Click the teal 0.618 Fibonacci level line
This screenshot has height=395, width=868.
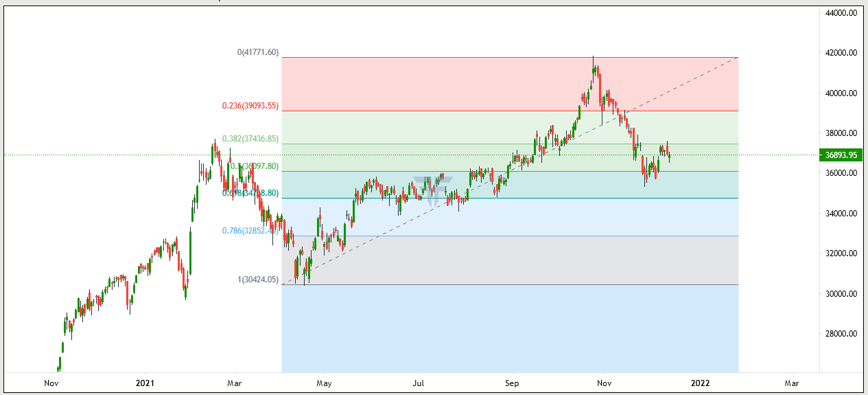[508, 199]
